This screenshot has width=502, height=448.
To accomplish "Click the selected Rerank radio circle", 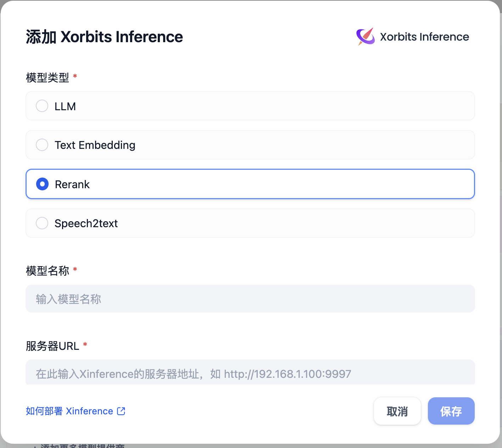I will point(43,184).
